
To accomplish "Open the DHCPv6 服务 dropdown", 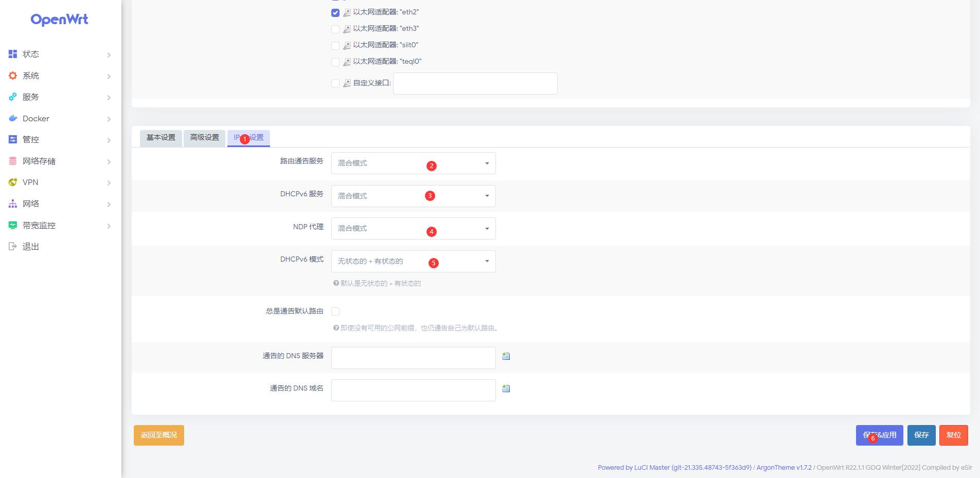I will 414,196.
